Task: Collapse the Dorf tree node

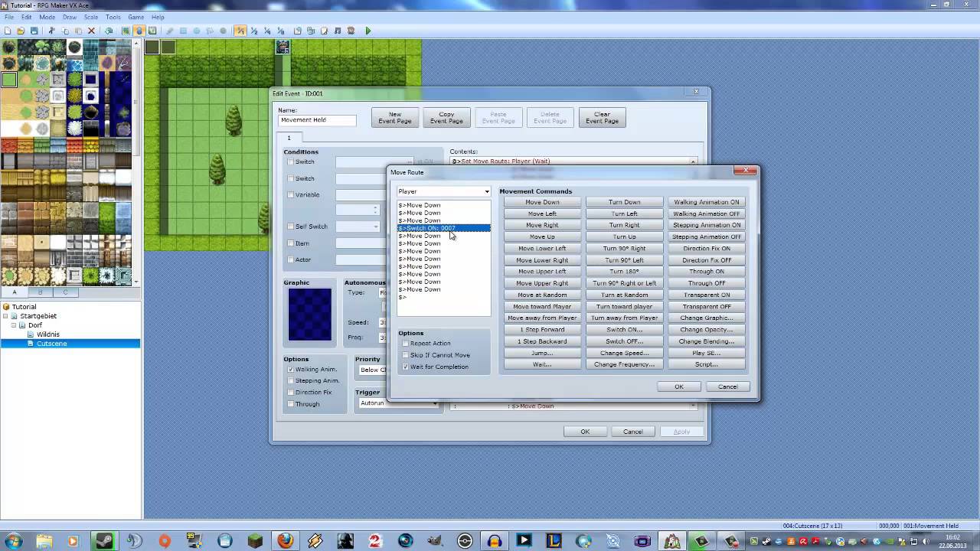Action: pyautogui.click(x=14, y=325)
